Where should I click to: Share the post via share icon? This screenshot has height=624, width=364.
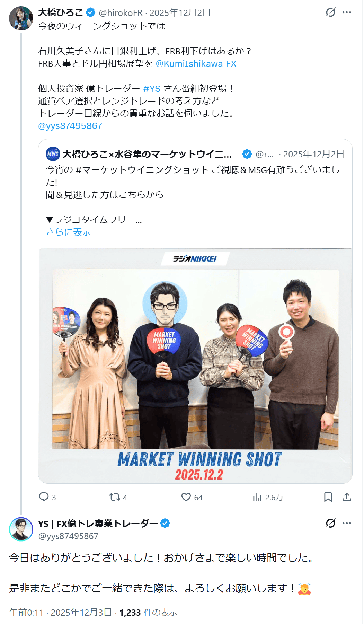point(347,497)
